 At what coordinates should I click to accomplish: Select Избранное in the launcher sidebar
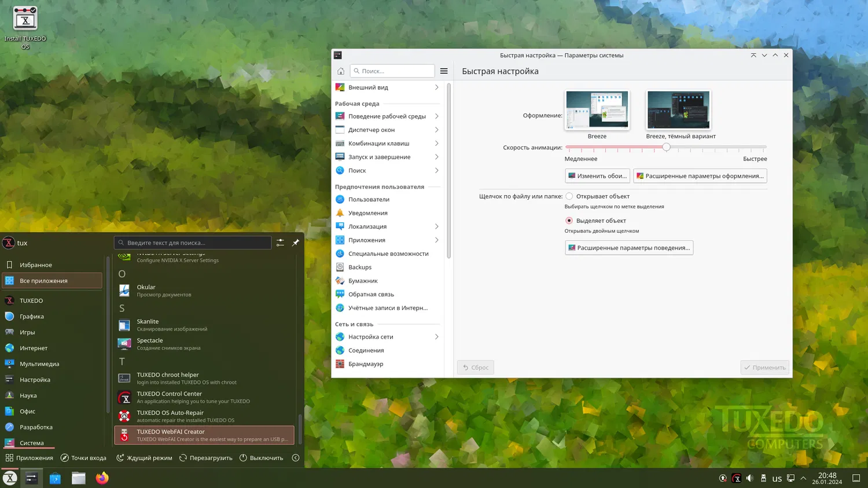[52, 265]
